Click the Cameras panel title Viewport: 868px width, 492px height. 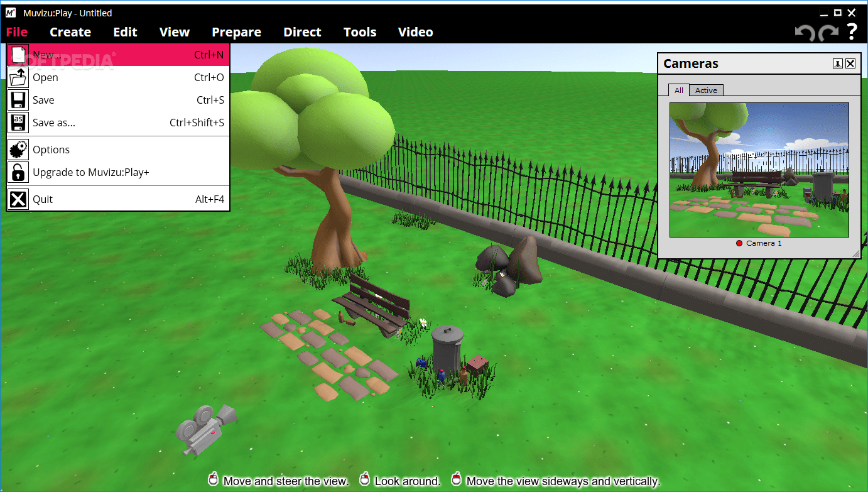(x=691, y=63)
